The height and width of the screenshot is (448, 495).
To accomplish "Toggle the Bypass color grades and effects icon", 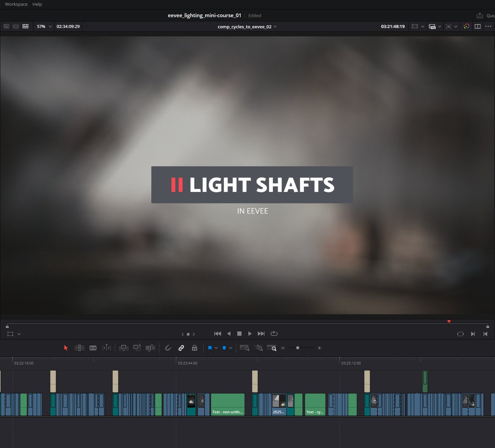I will click(x=466, y=26).
